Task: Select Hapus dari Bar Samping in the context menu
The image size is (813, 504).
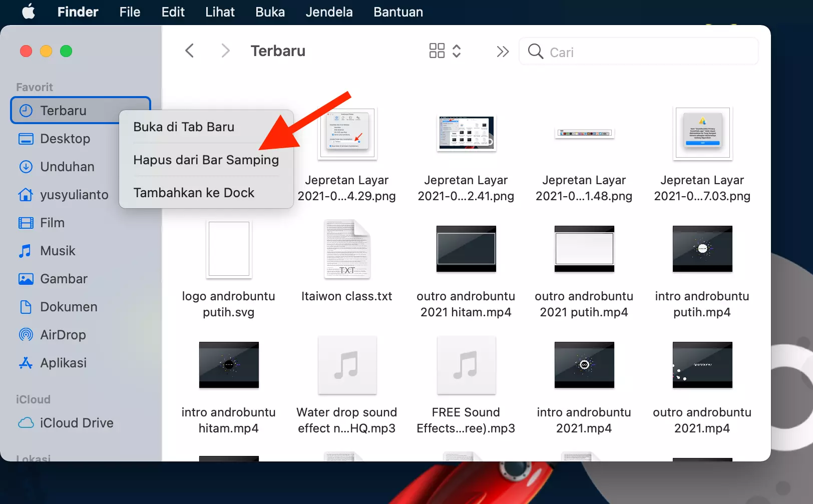Action: [x=206, y=160]
